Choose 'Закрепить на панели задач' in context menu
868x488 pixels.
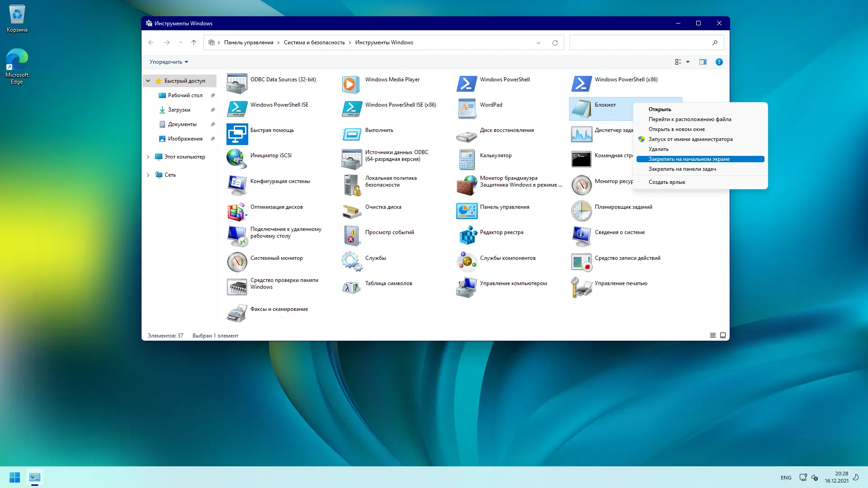pyautogui.click(x=682, y=169)
